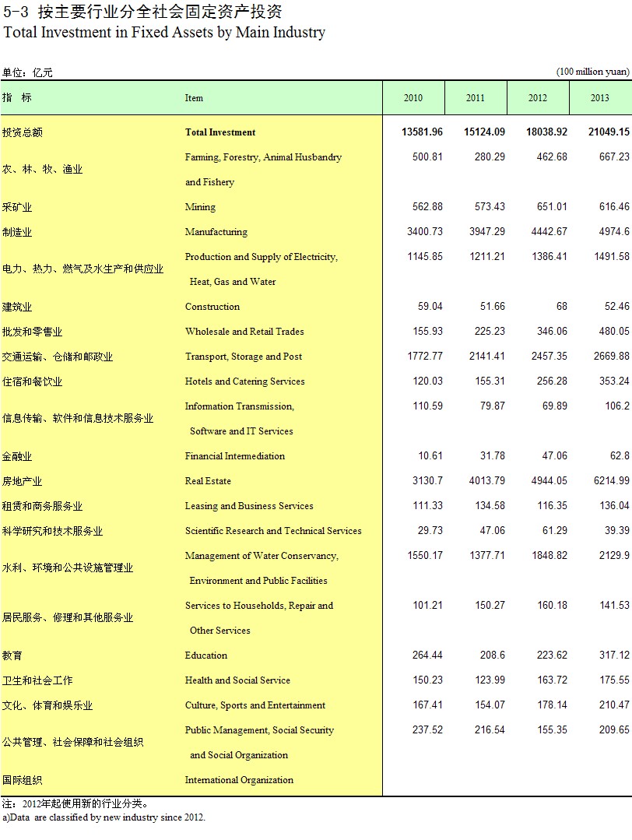632x840 pixels.
Task: Click the 'Item' column header
Action: click(194, 98)
